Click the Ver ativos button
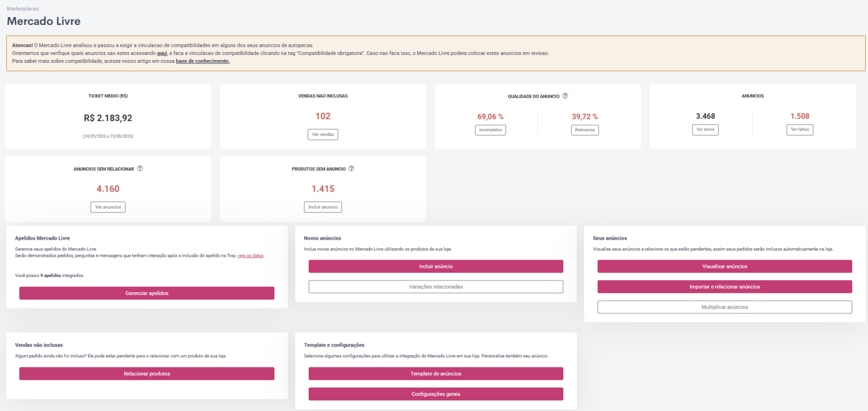Image resolution: width=868 pixels, height=411 pixels. (705, 130)
